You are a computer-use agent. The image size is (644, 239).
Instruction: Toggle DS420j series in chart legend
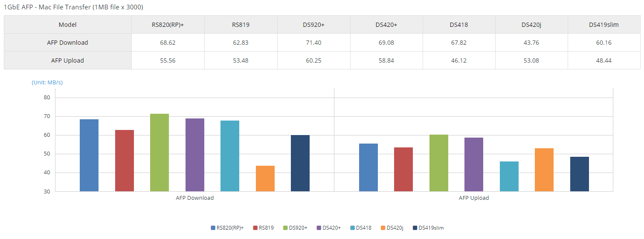(392, 228)
